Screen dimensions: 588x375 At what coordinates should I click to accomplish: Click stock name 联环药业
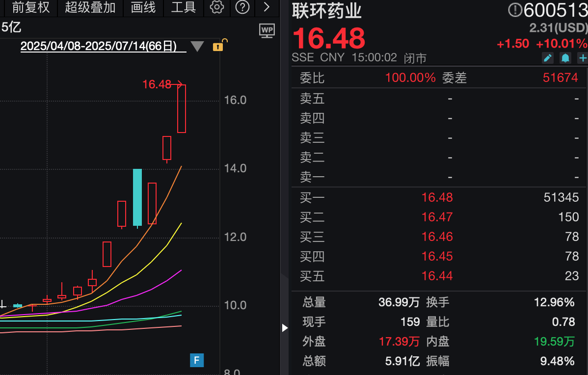[x=326, y=11]
